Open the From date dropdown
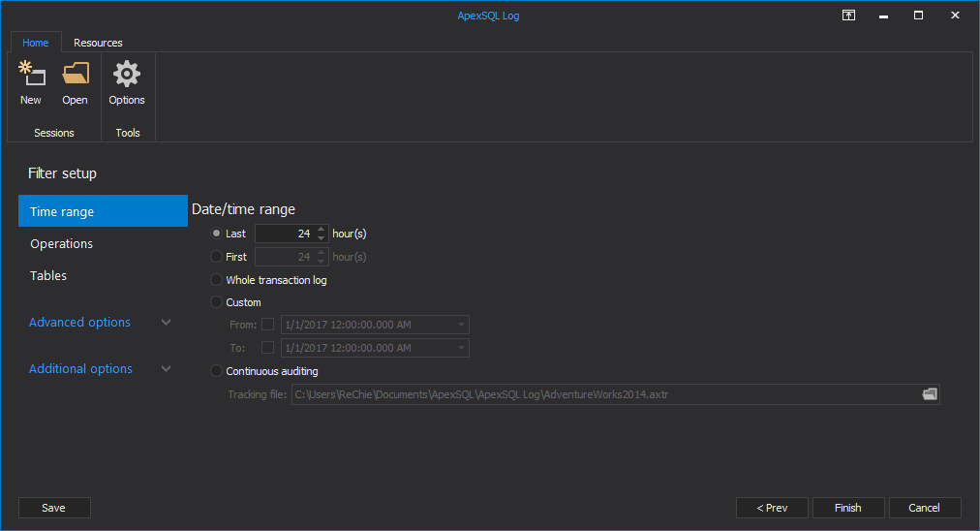Viewport: 980px width, 531px height. 462,325
